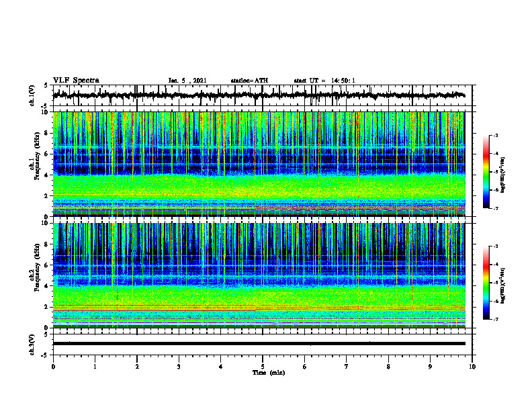The width and height of the screenshot is (532, 411).
Task: Click time axis tick label "6"
Action: 305,367
